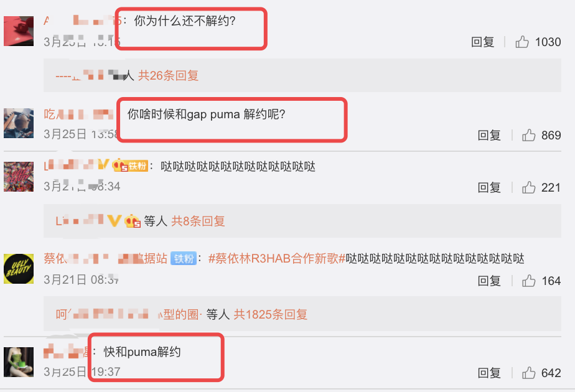Reply to the gap puma 解约 comment
Screen dimensions: 575x392
click(x=489, y=135)
